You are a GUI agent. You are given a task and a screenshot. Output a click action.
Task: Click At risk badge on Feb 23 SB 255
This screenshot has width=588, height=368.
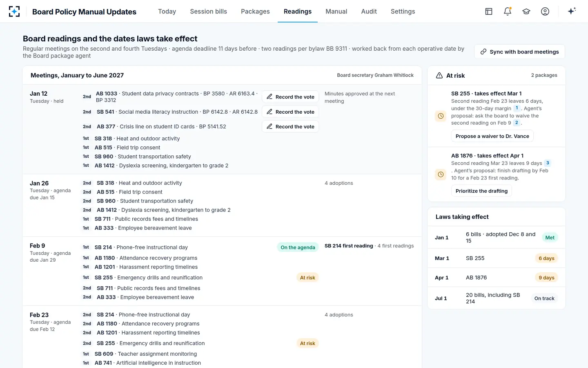307,343
